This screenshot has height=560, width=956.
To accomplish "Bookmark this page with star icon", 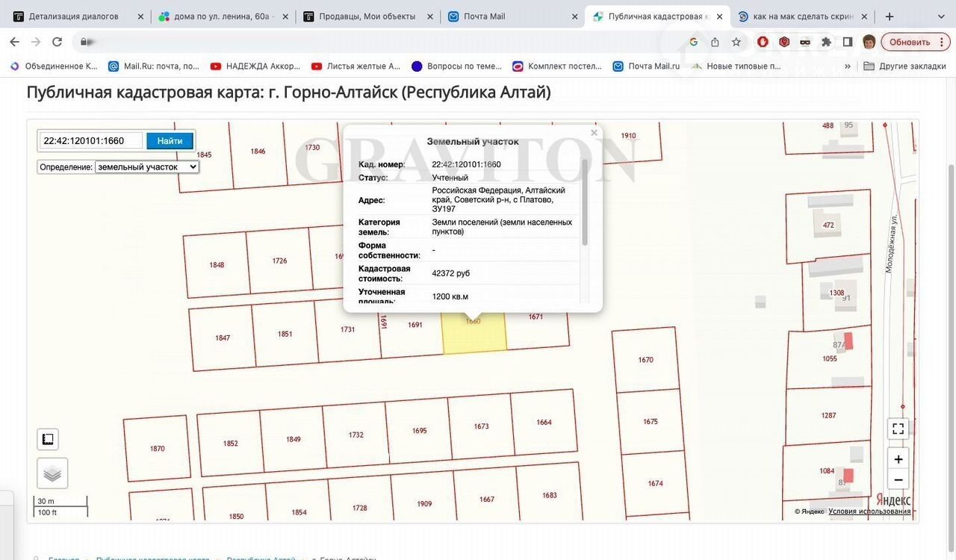I will (736, 42).
